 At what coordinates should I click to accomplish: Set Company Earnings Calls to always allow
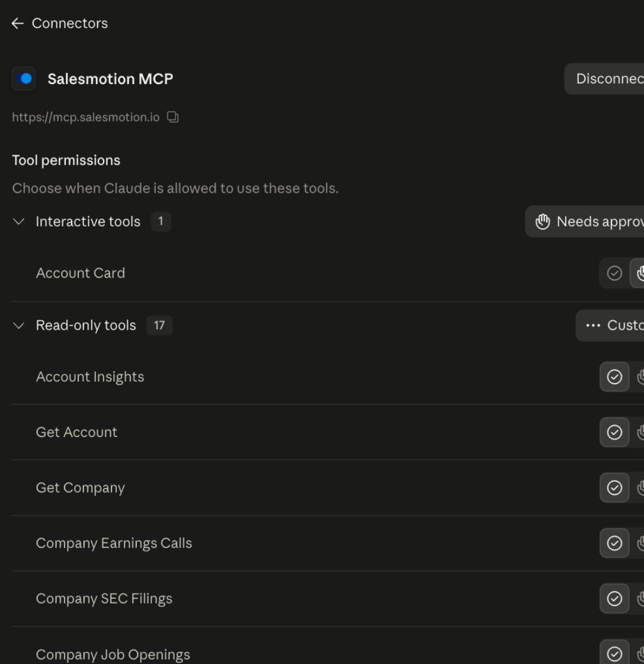point(614,543)
